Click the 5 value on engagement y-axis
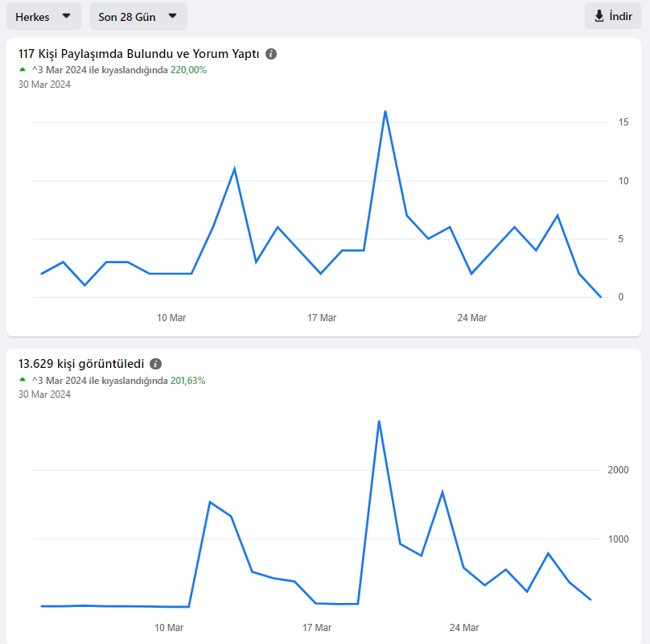Screen dimensions: 650x644 (620, 239)
